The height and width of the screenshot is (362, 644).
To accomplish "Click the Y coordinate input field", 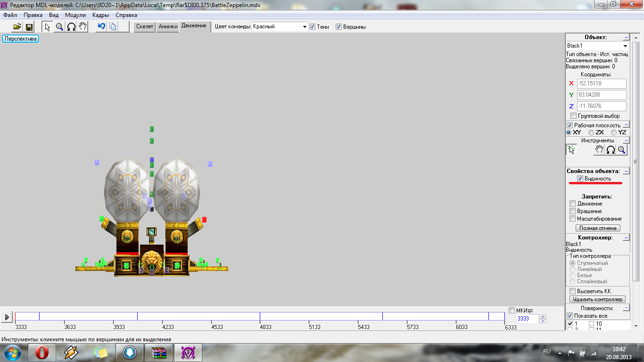I will (602, 95).
